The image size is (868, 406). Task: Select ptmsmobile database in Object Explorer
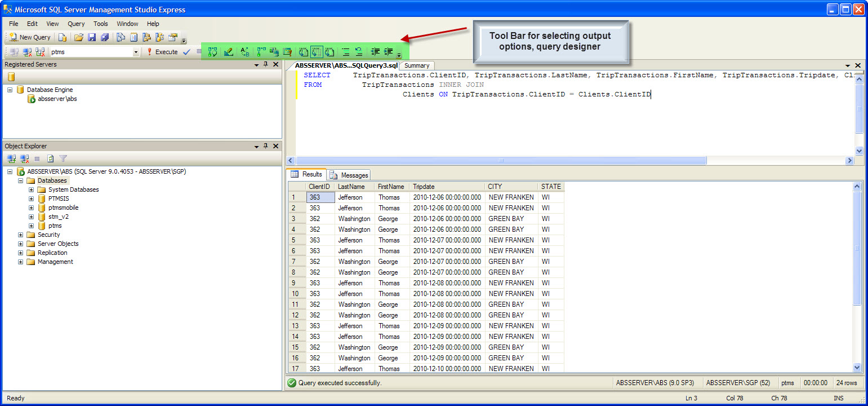click(63, 208)
